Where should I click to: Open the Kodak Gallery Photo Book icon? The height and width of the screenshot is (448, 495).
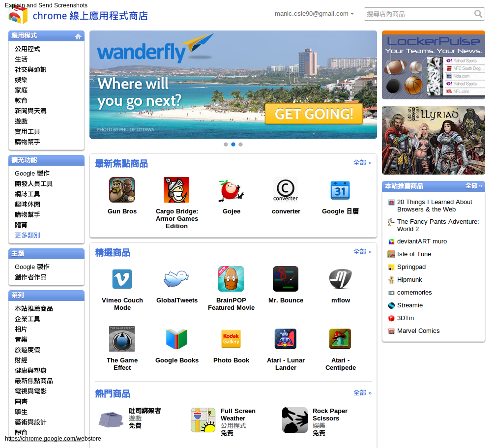pyautogui.click(x=231, y=339)
